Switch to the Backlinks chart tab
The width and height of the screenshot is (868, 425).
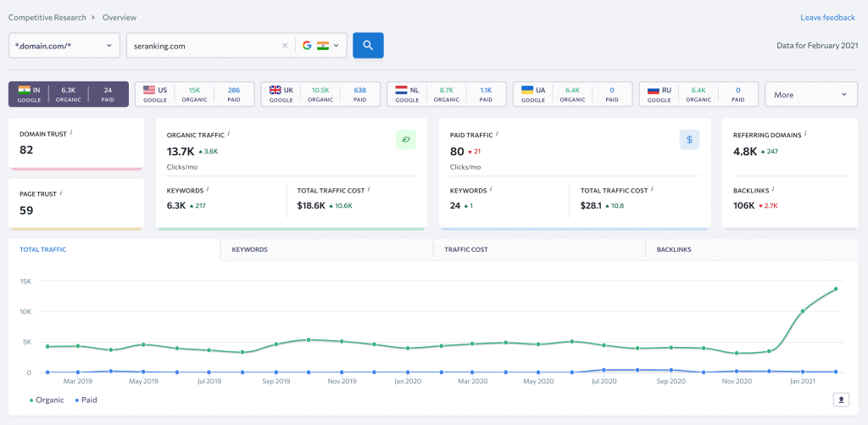point(752,250)
